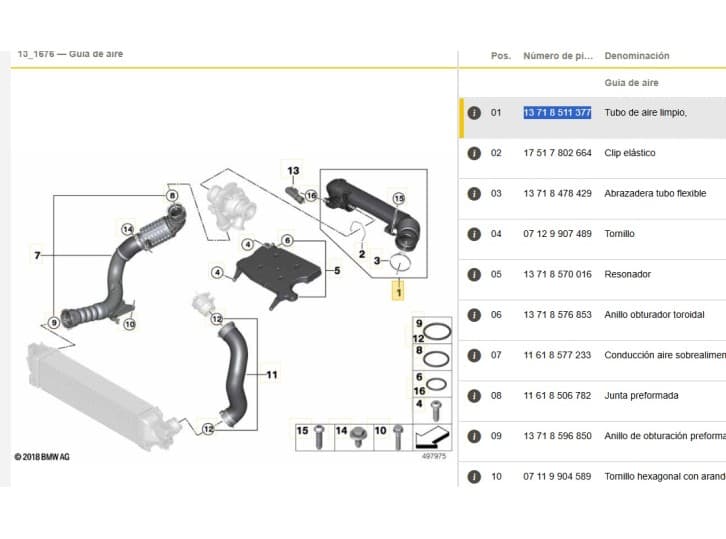Image resolution: width=726 pixels, height=539 pixels.
Task: Click O-ring 9/12 thumbnail in legend
Action: (x=432, y=330)
